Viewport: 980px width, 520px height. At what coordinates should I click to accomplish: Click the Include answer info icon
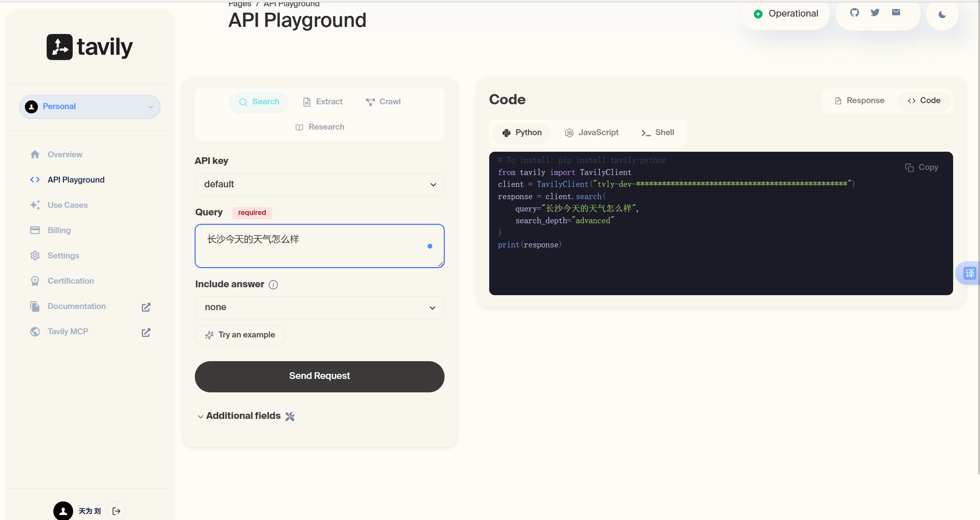[x=273, y=284]
